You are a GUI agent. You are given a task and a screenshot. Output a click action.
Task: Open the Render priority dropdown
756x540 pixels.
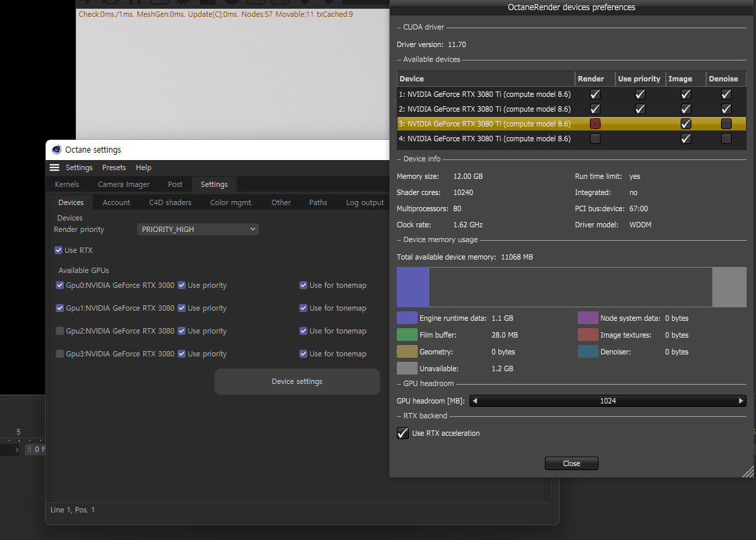coord(198,229)
